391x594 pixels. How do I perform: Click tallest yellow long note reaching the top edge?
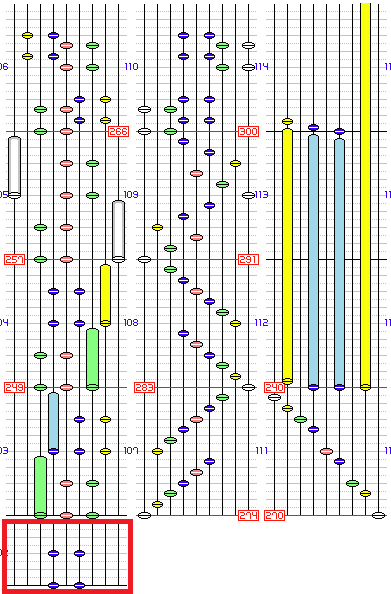[365, 197]
